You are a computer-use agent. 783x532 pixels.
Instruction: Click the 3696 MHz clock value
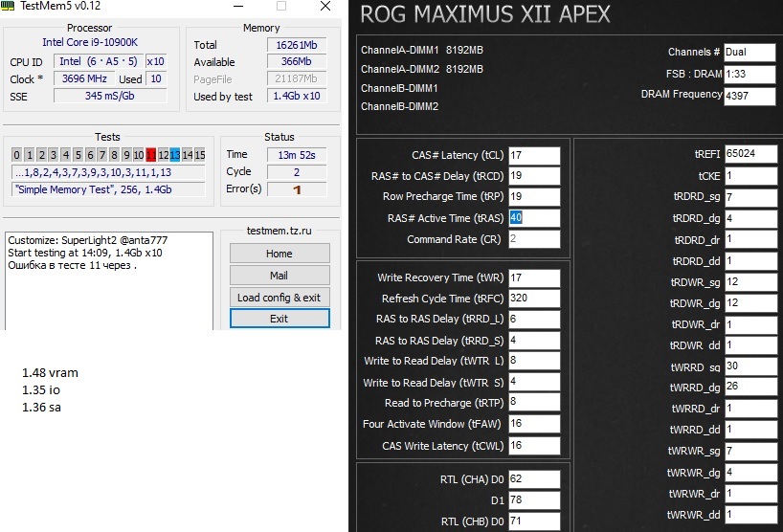point(84,78)
